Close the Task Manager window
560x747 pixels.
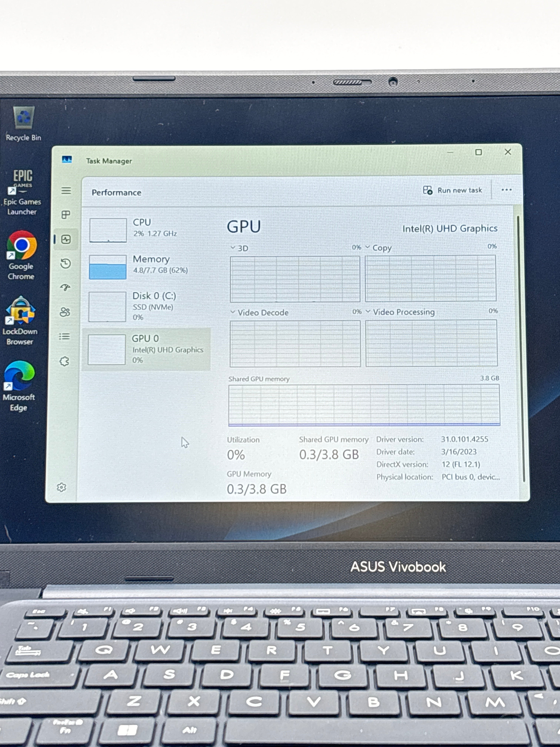[x=508, y=152]
